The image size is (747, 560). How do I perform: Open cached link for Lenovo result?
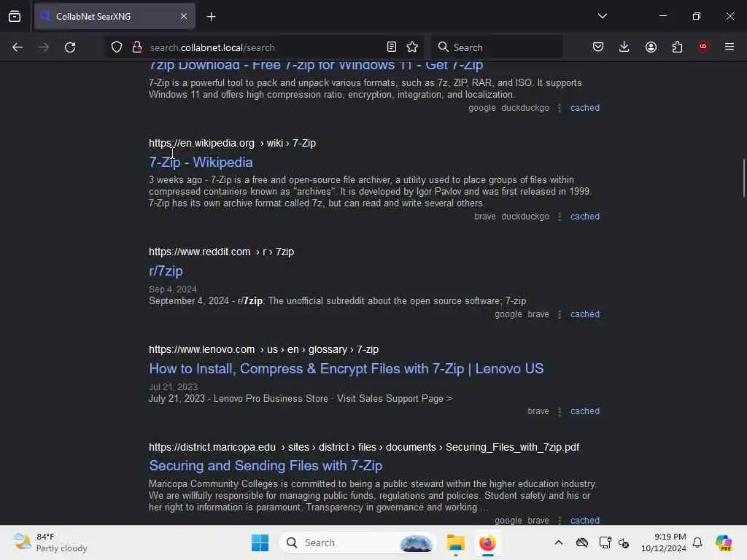pos(585,411)
